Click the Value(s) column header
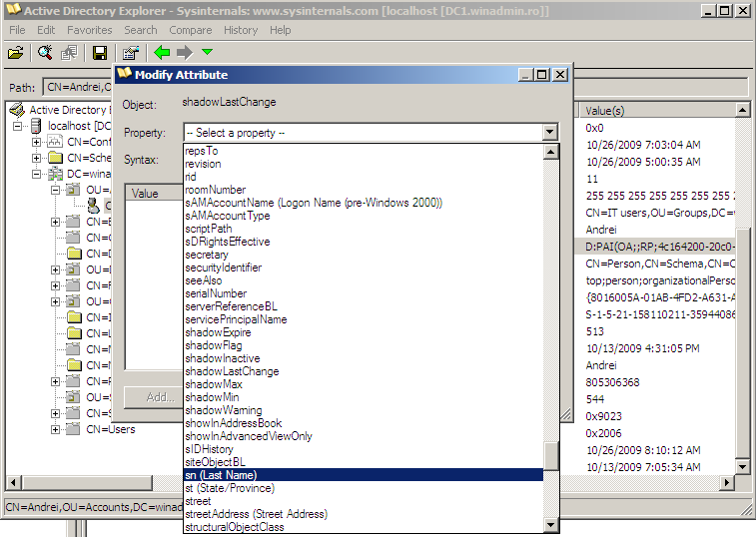The width and height of the screenshot is (756, 537). tap(656, 111)
